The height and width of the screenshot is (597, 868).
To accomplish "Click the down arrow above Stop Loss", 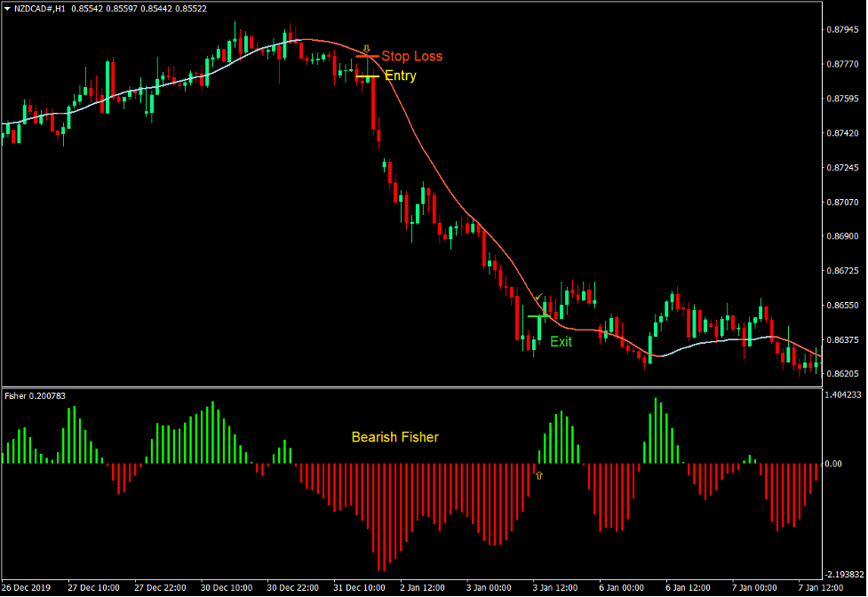I will [367, 49].
